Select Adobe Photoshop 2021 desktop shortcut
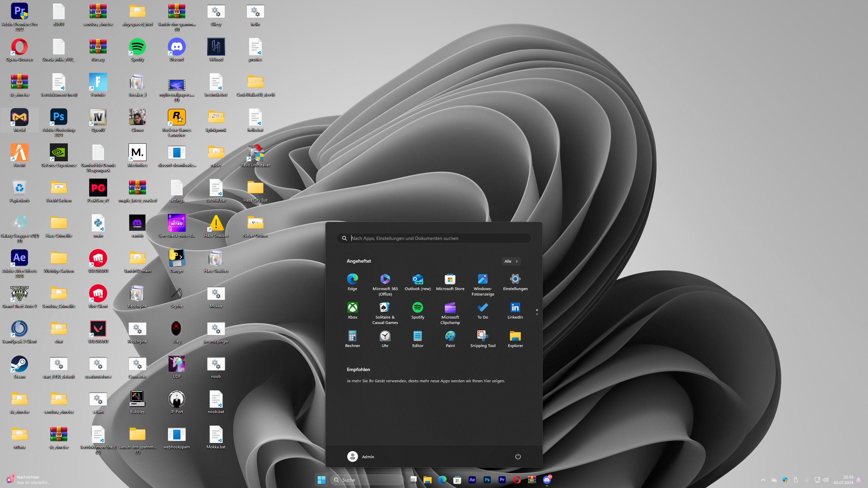 point(59,123)
